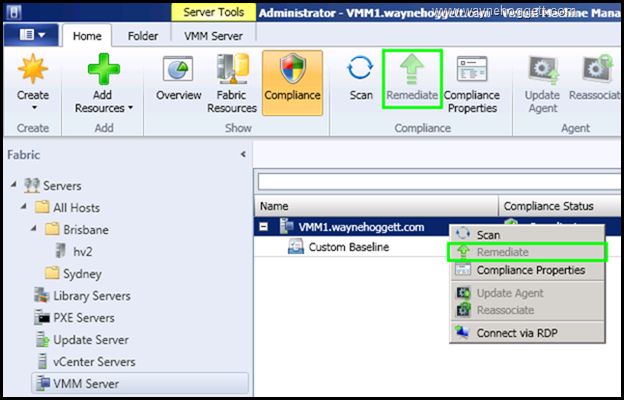Viewport: 624px width, 400px height.
Task: Select the Sydney folder in tree
Action: point(73,273)
